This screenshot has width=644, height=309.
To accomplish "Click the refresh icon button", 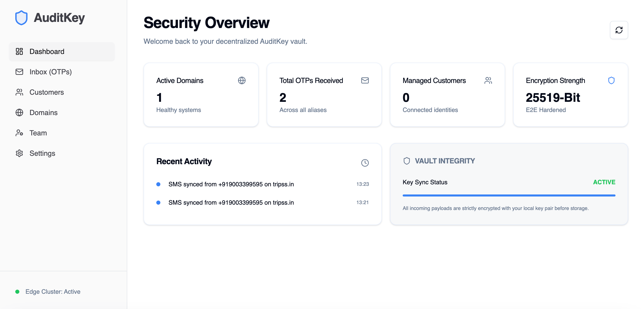I will (619, 30).
